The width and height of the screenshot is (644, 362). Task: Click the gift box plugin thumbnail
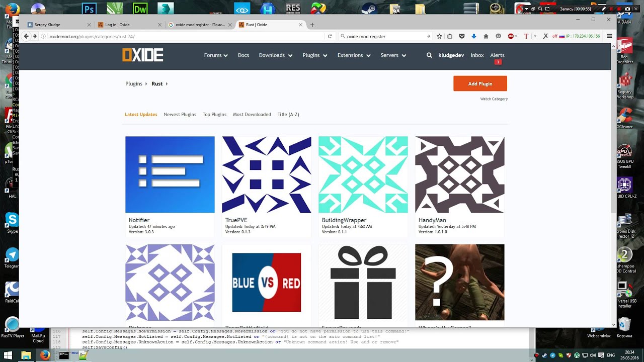tap(363, 282)
